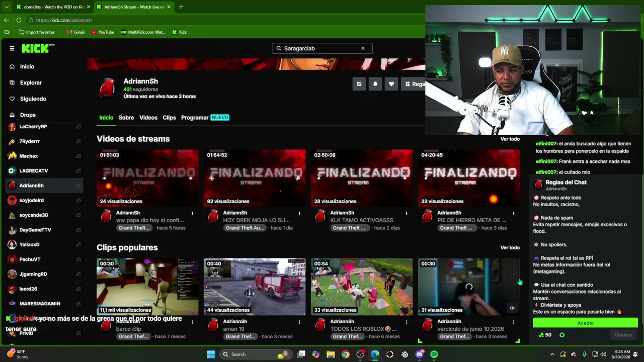Click the card icon button beside the bell

(359, 84)
